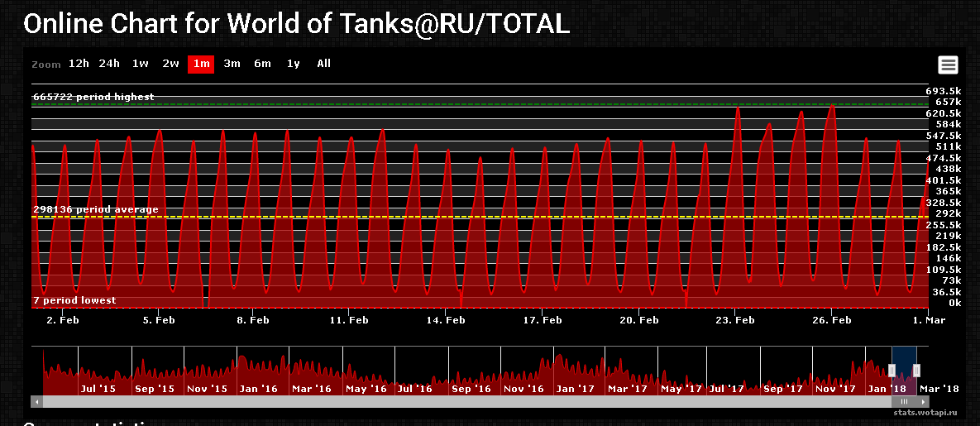Click May '16 in the navigator timeline
The image size is (980, 426).
pos(366,389)
